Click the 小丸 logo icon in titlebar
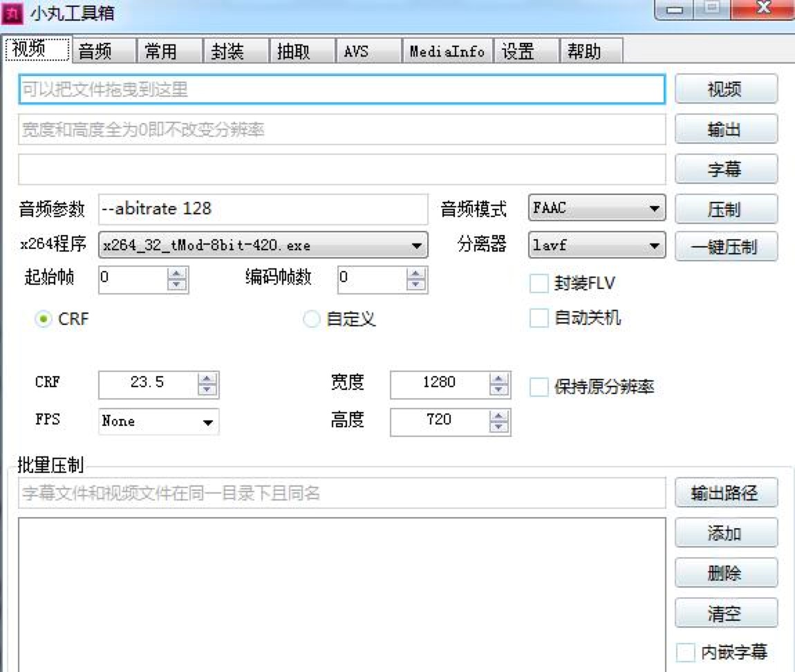The width and height of the screenshot is (795, 672). coord(12,12)
